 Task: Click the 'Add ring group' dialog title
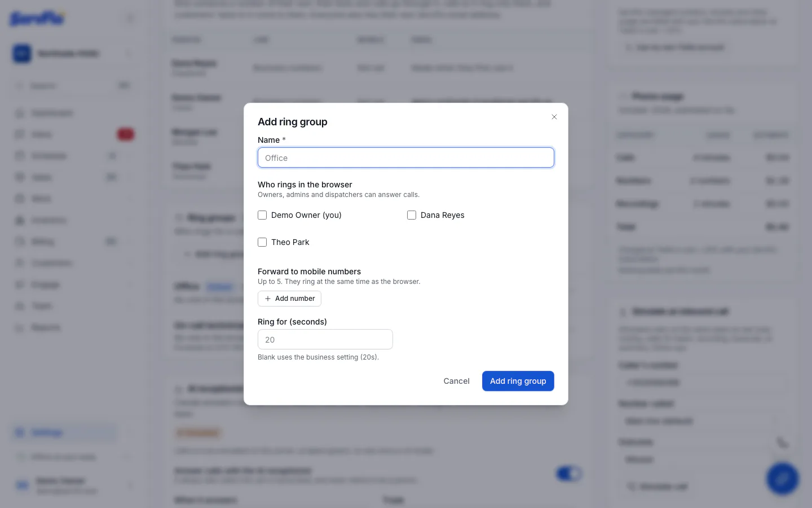293,122
